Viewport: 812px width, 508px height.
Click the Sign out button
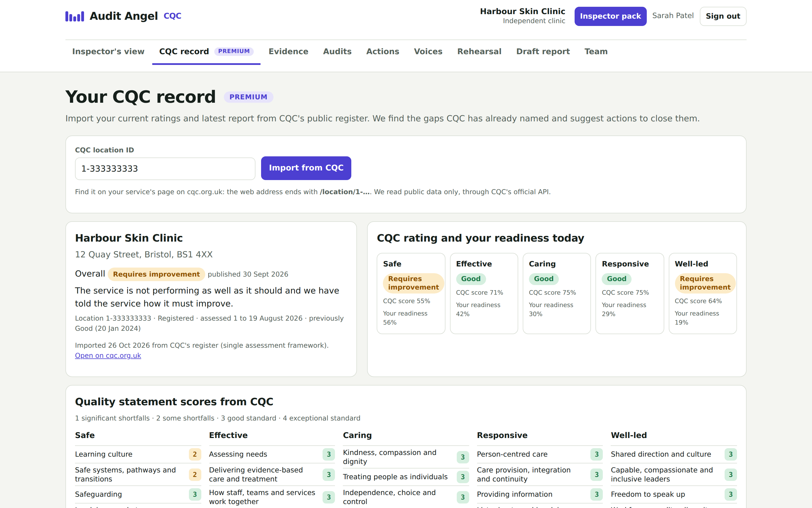723,16
